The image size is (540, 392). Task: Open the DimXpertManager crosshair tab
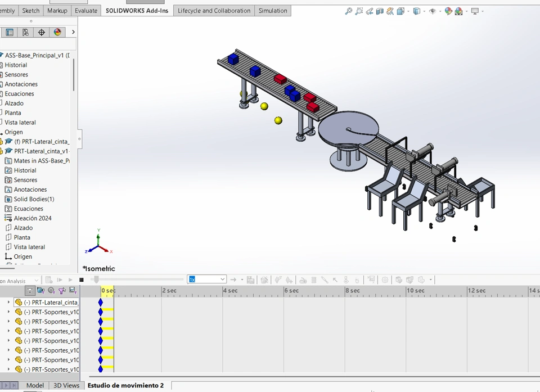tap(41, 33)
